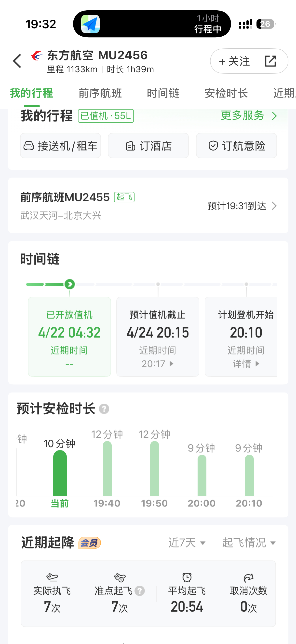
Task: Open 更多服务 link
Action: [242, 115]
